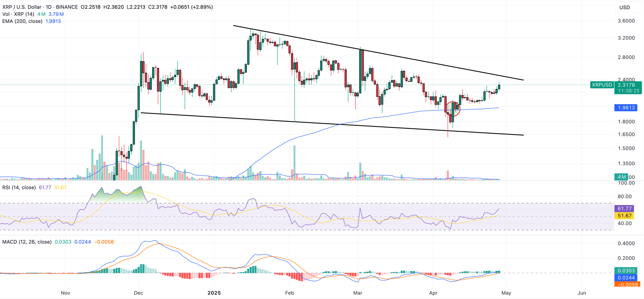Click the Apr label on the time axis

click(433, 293)
